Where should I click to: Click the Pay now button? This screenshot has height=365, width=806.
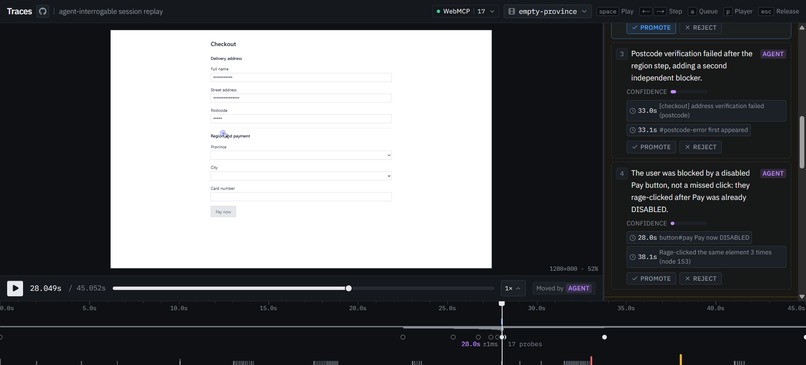point(223,212)
